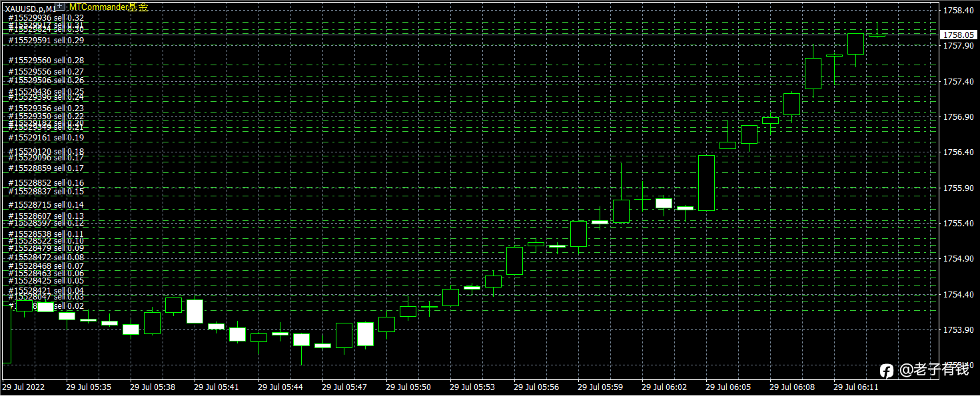Click time axis label 29 Jul 06:02
Viewport: 980px width, 396px height.
[x=664, y=387]
